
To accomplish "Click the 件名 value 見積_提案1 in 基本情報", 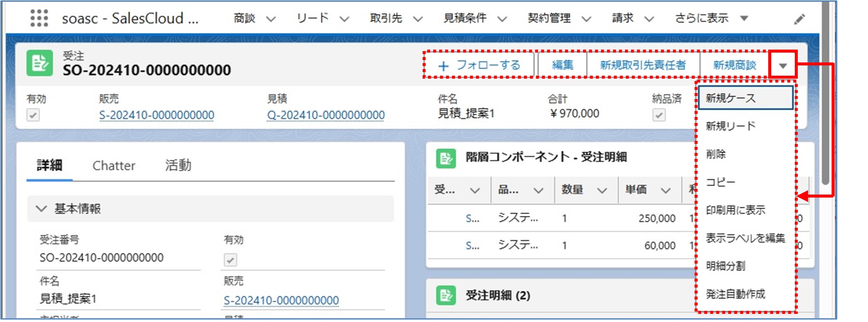I will 68,299.
